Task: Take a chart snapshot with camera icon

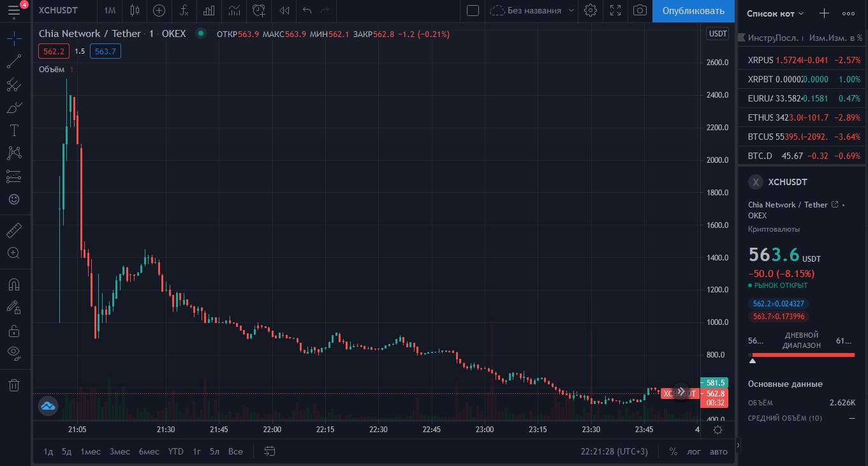Action: [639, 11]
